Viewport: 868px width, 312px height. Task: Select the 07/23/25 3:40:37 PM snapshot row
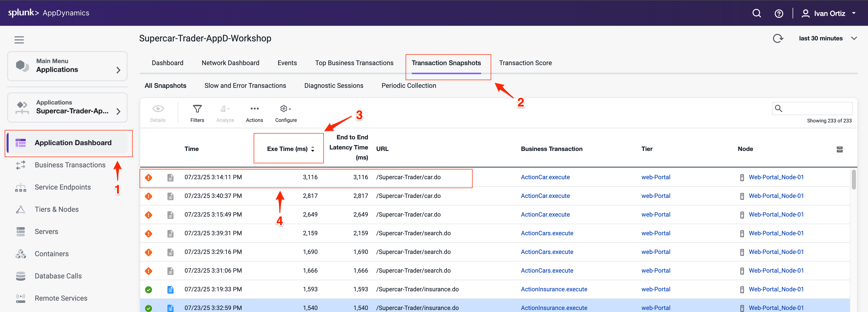click(213, 196)
